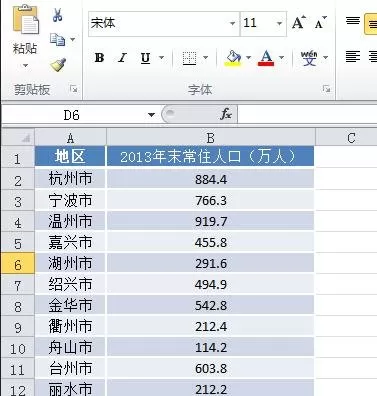Click the value 766.3
Viewport: 377px width, 396px height.
pos(211,201)
